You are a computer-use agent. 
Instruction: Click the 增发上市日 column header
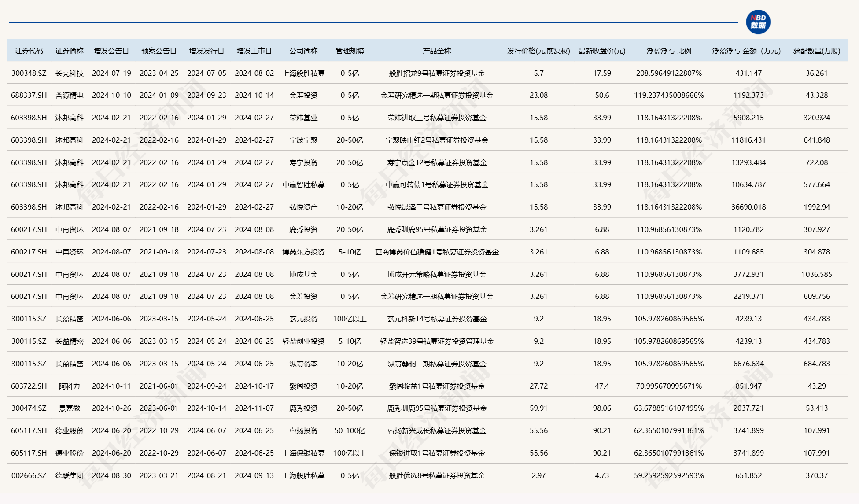(x=254, y=51)
